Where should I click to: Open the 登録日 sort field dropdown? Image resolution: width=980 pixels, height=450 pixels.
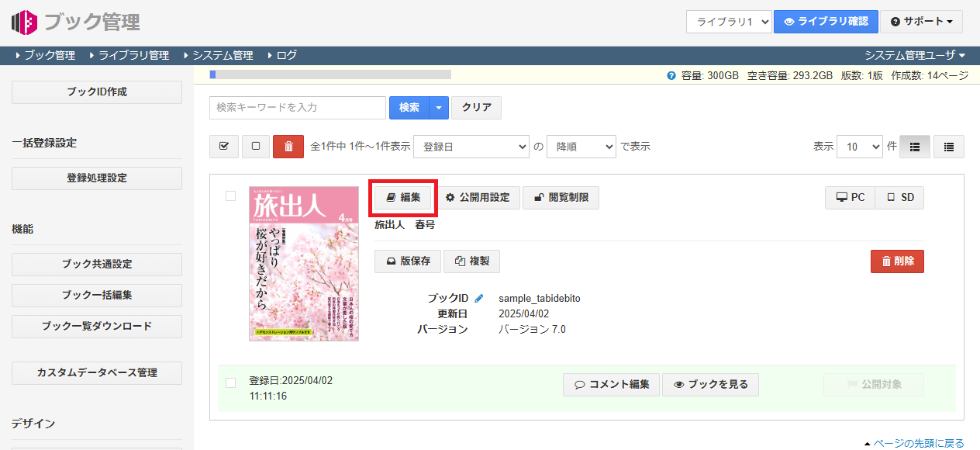tap(471, 146)
